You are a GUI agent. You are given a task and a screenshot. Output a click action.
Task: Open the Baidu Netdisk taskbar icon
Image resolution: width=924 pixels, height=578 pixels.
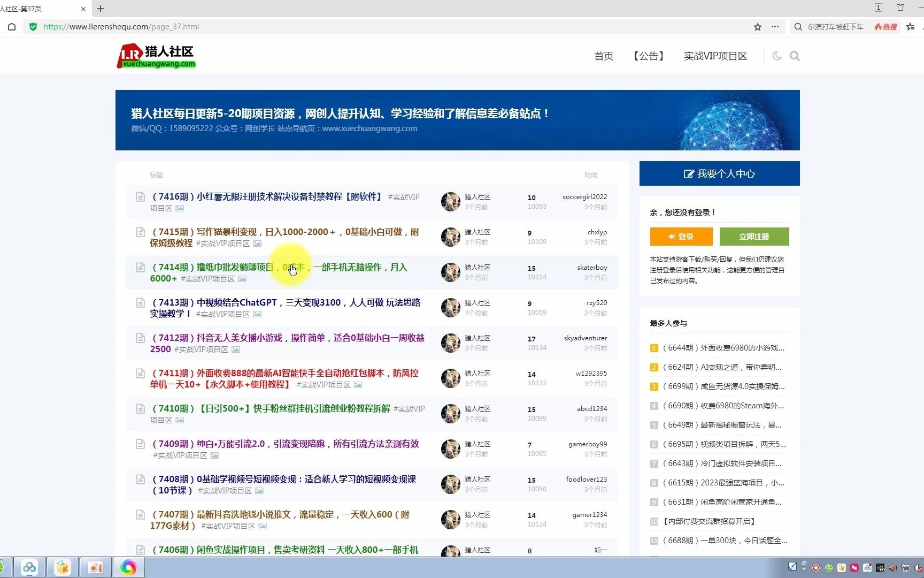29,567
